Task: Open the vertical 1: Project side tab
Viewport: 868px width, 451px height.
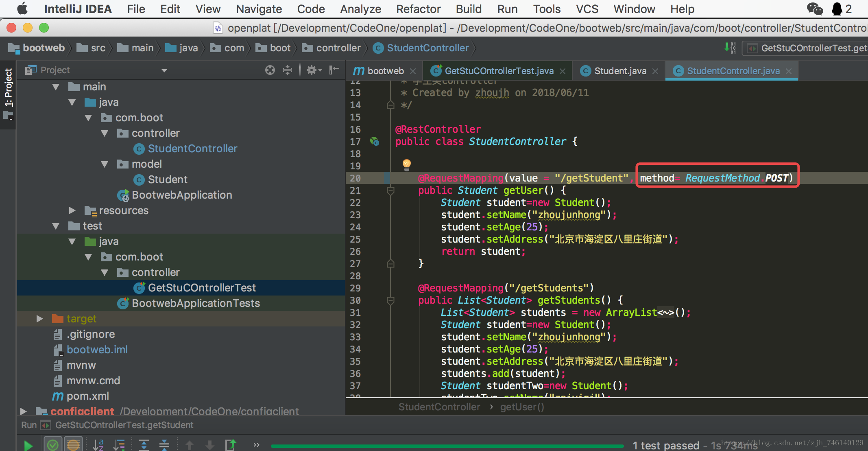Action: (8, 94)
